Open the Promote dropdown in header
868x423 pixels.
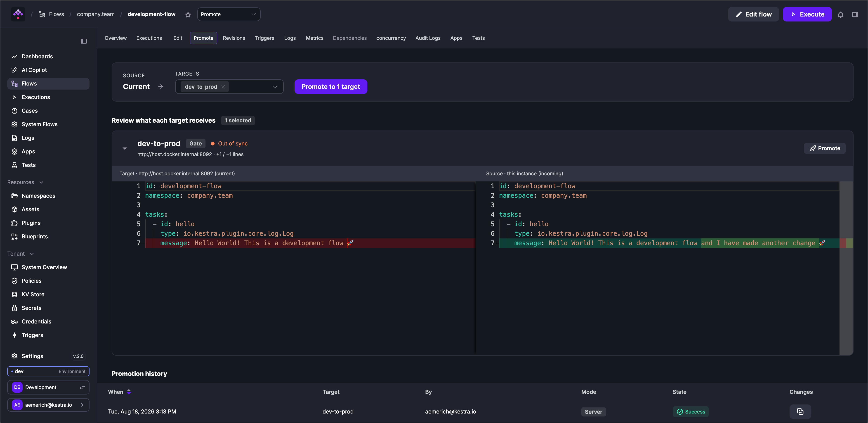click(x=229, y=14)
